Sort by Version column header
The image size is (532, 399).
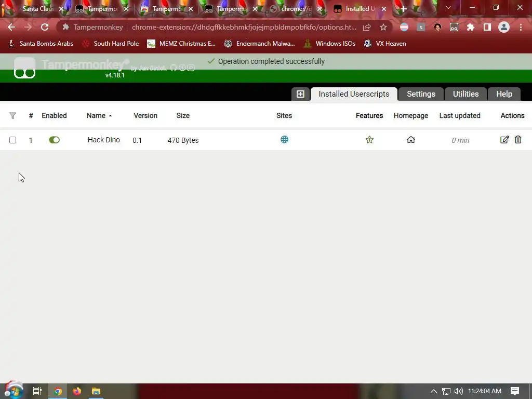tap(145, 116)
